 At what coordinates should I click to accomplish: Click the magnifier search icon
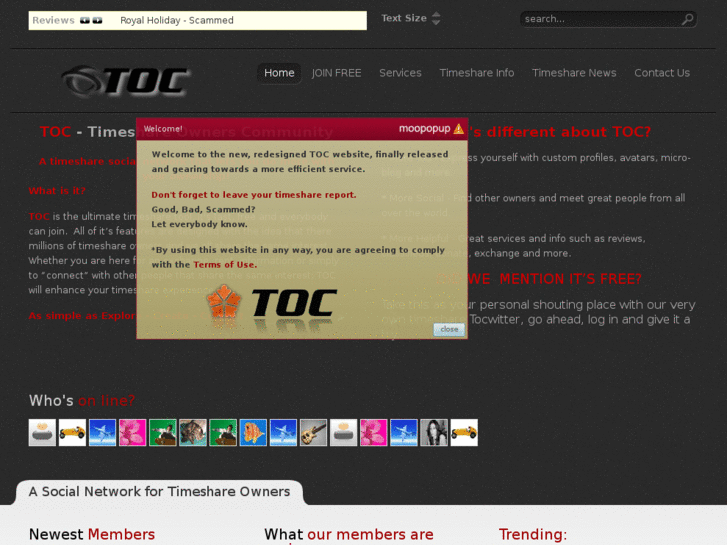[x=688, y=19]
